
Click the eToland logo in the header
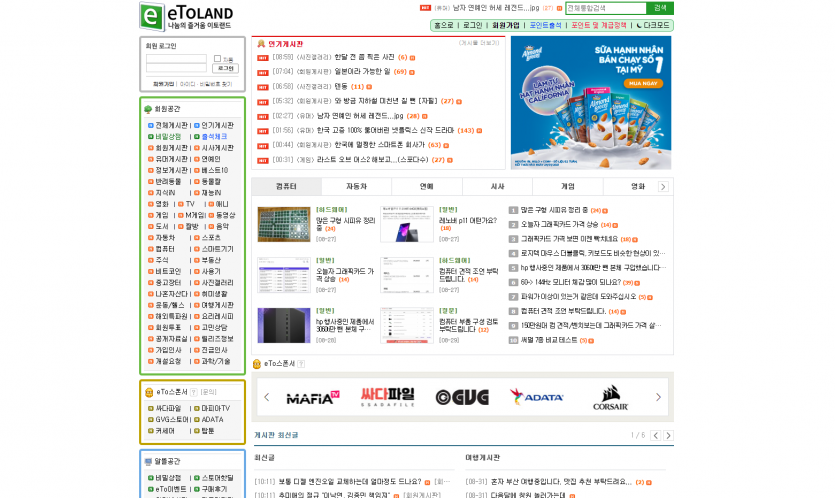tap(186, 17)
